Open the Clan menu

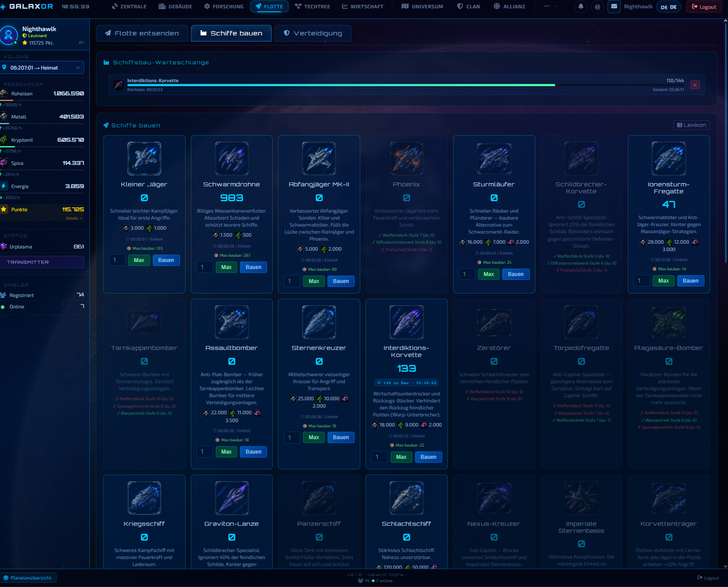tap(468, 7)
